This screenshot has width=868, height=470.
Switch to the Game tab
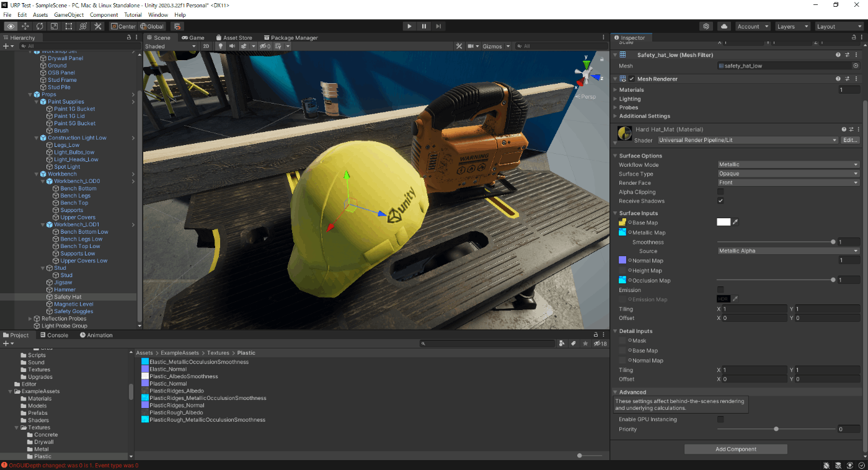click(193, 38)
